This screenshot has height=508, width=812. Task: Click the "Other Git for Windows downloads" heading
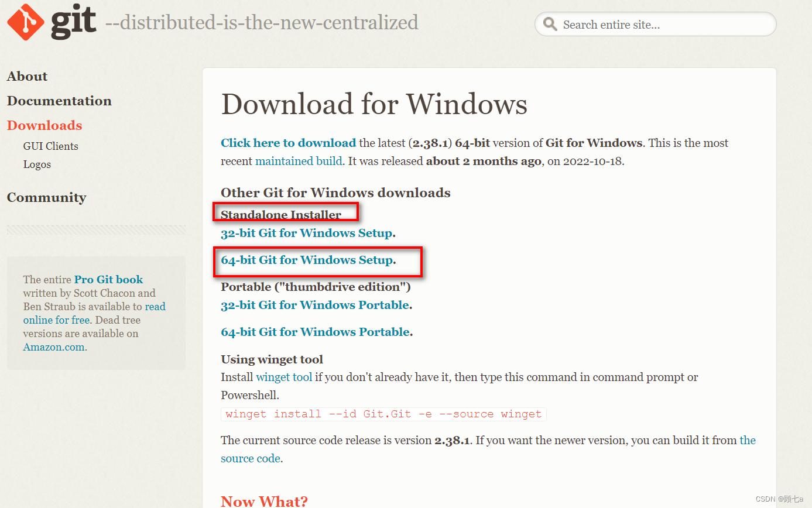point(335,193)
